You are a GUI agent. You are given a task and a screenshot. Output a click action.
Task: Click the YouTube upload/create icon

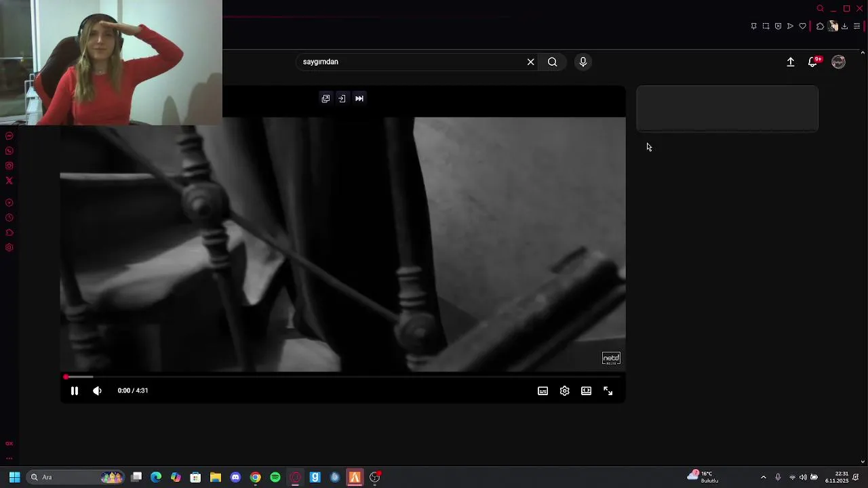click(x=791, y=62)
